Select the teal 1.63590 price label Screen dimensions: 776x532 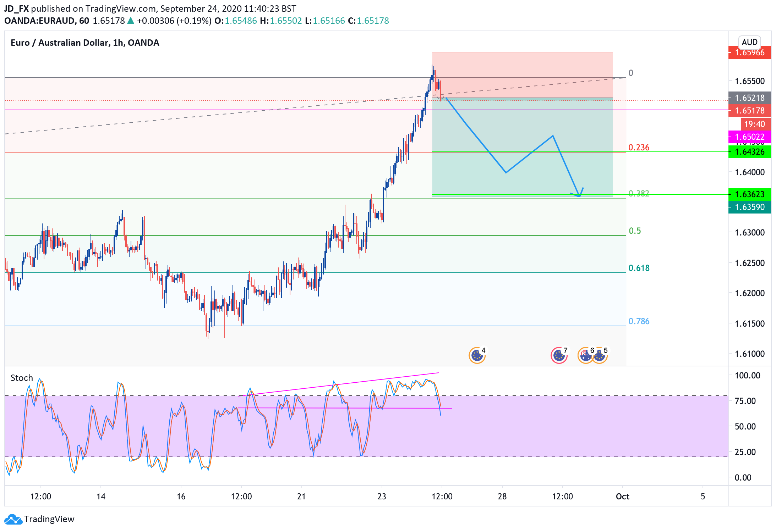[x=749, y=207]
